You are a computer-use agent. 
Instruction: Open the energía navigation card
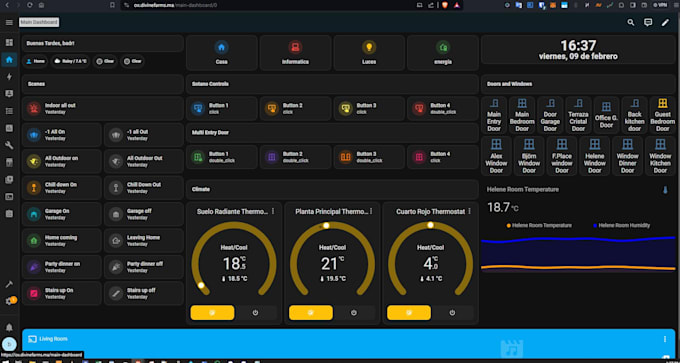coord(443,53)
